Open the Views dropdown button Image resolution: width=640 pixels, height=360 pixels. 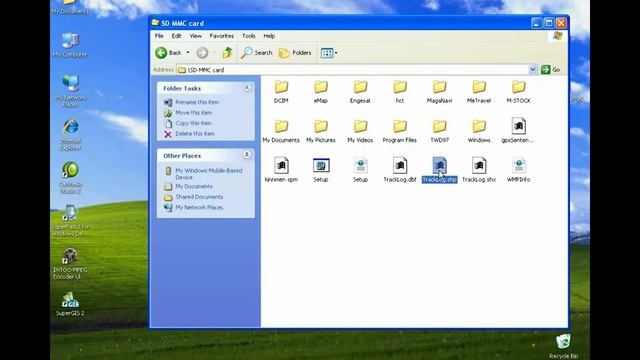329,53
